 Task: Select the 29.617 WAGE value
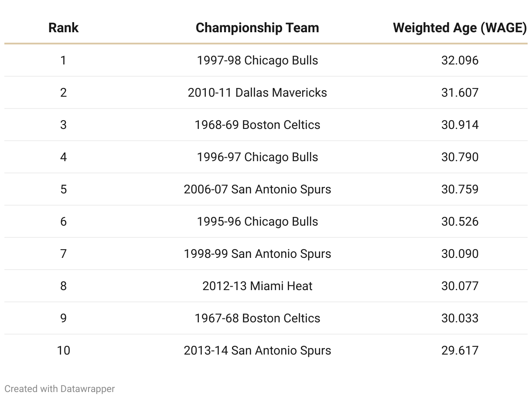(460, 350)
